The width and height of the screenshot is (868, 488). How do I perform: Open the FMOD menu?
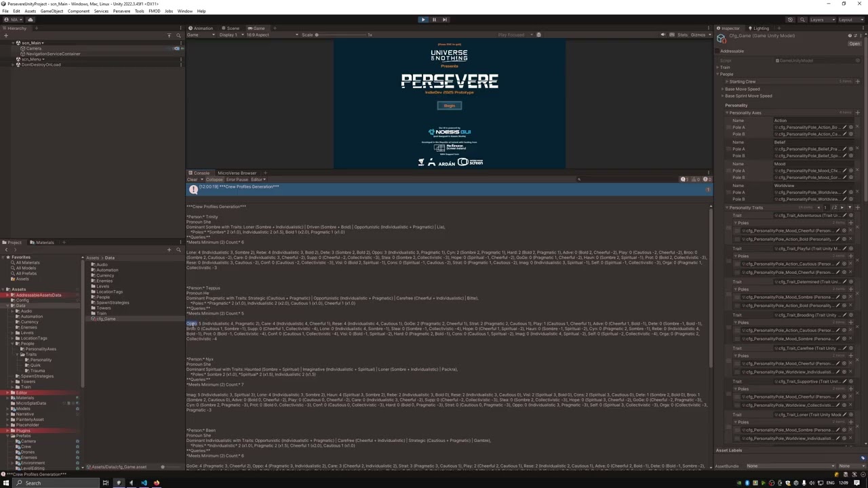(x=155, y=11)
